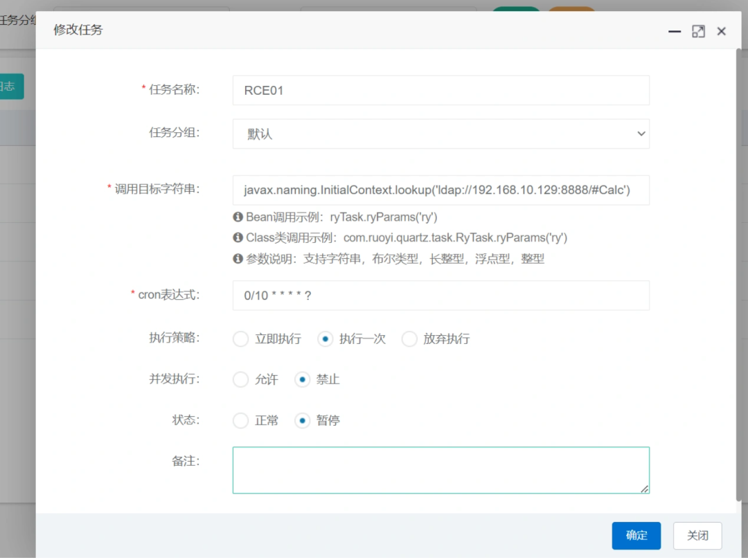Choose 允许 for concurrent execution

click(240, 380)
